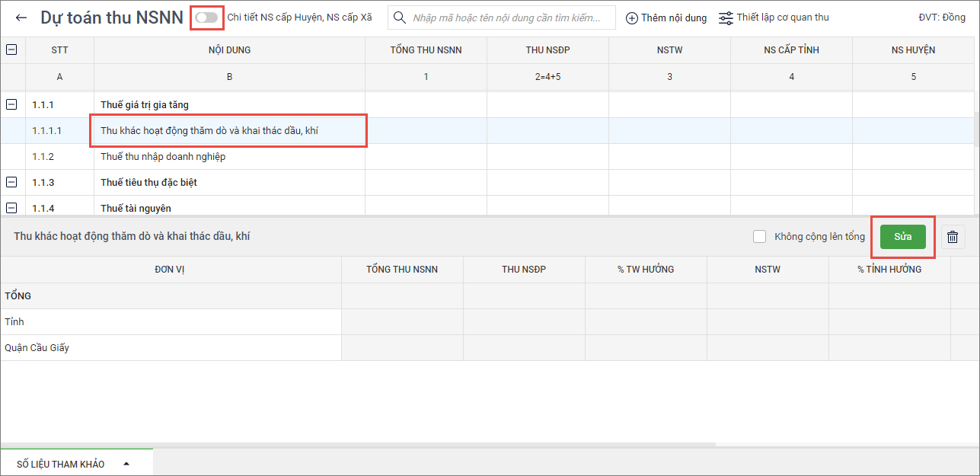Select Thu khác hoạt động thăm dò row
The height and width of the screenshot is (476, 980).
(209, 131)
